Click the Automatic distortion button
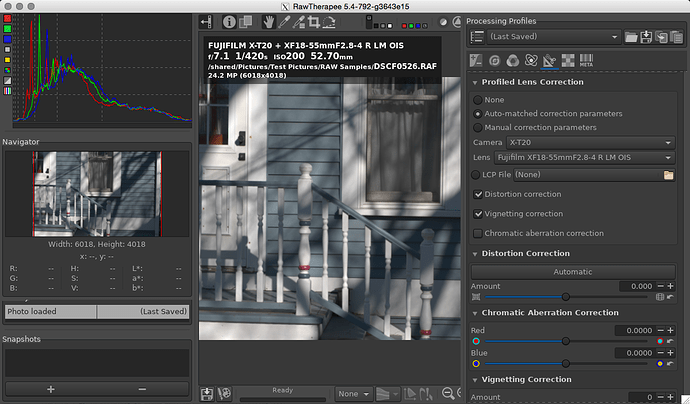 (x=573, y=272)
